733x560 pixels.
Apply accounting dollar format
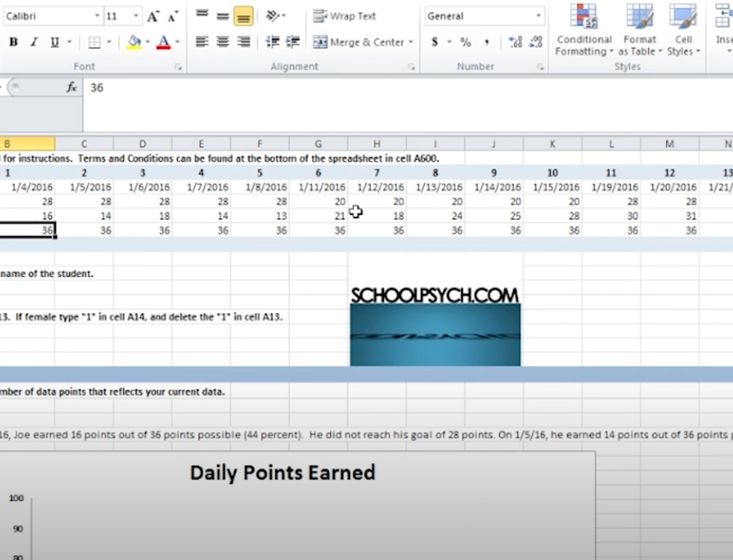coord(435,42)
